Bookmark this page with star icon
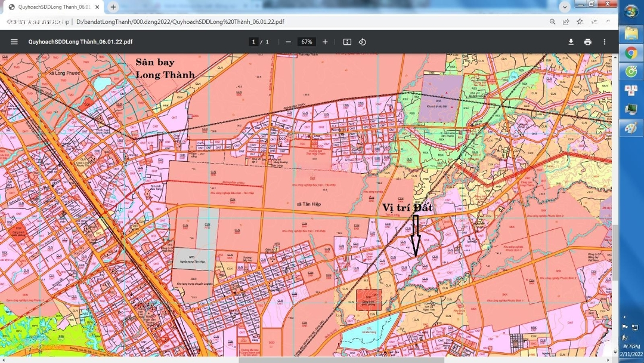644x363 pixels. (580, 21)
